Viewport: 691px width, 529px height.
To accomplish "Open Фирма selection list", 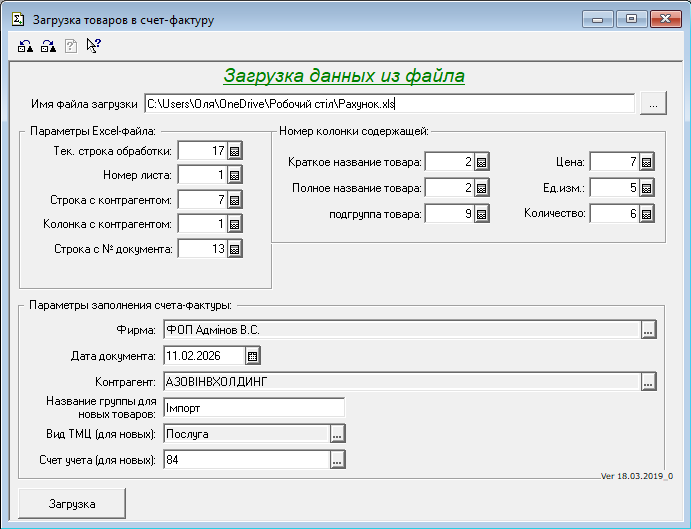I will (647, 329).
